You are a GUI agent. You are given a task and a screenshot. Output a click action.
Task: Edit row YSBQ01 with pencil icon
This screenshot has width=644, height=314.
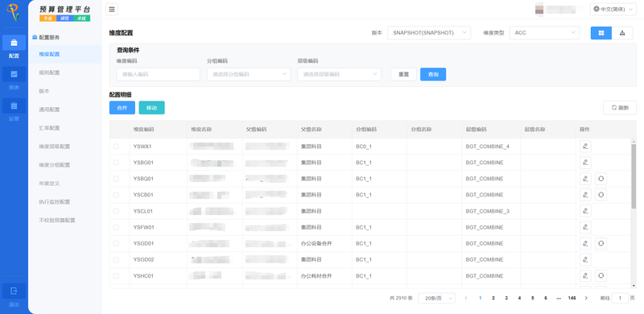coord(585,179)
